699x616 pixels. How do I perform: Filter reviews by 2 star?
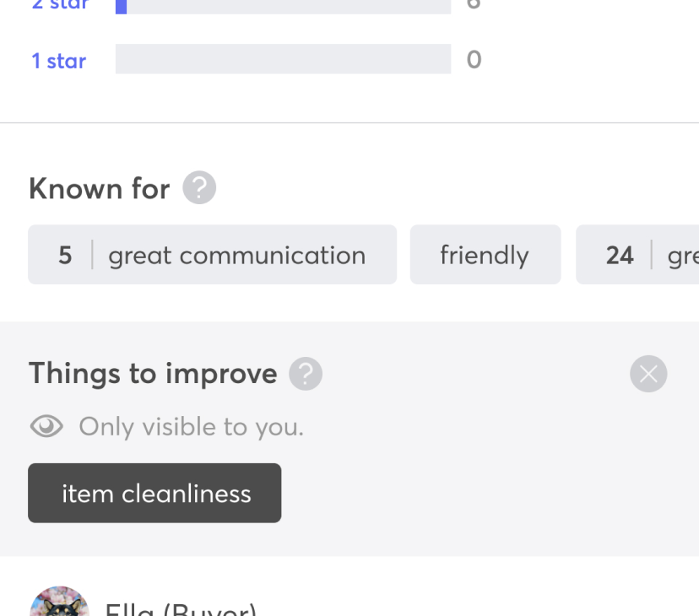58,5
